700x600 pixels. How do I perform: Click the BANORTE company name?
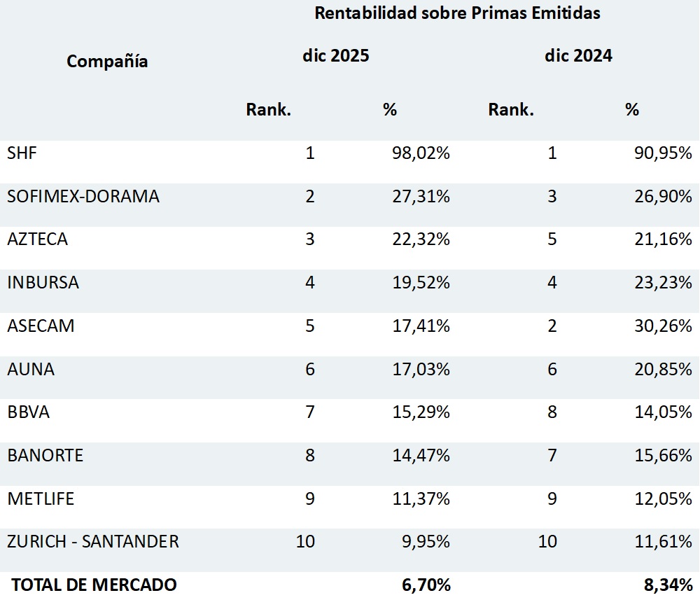[x=45, y=456]
